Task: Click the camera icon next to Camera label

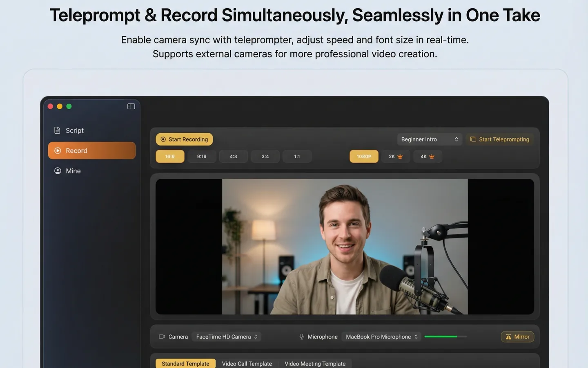Action: tap(162, 337)
